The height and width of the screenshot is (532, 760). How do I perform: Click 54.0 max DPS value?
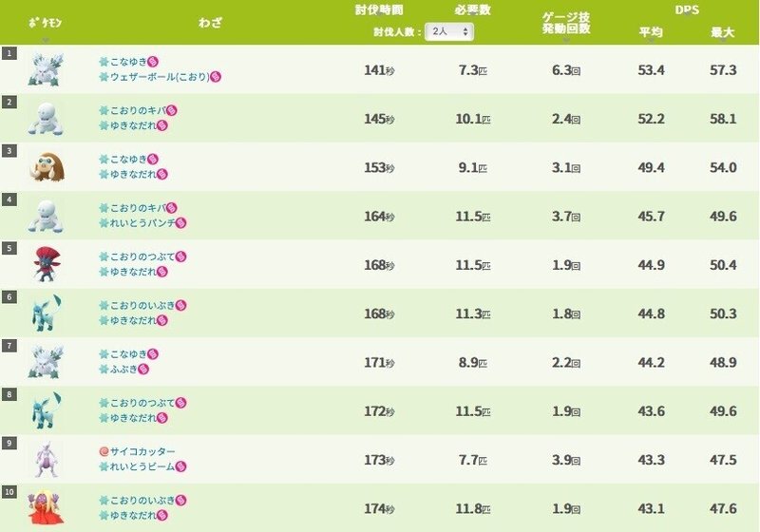point(723,167)
